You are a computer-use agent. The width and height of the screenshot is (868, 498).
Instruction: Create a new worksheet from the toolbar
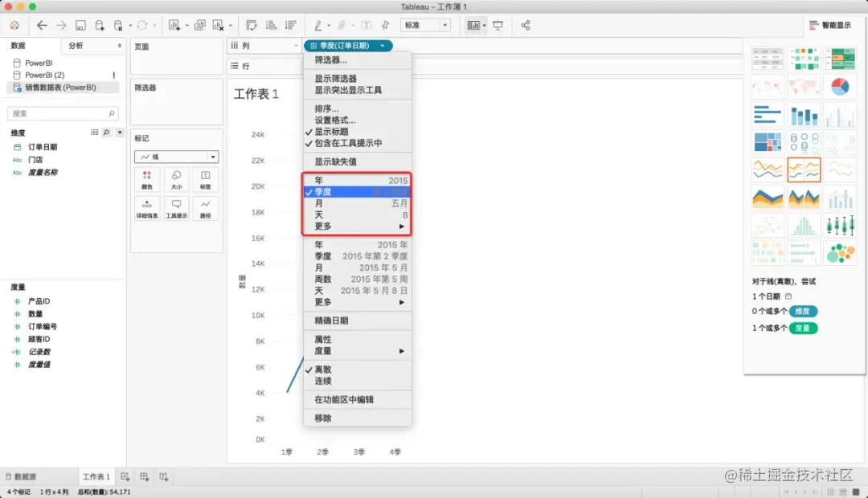click(x=174, y=25)
